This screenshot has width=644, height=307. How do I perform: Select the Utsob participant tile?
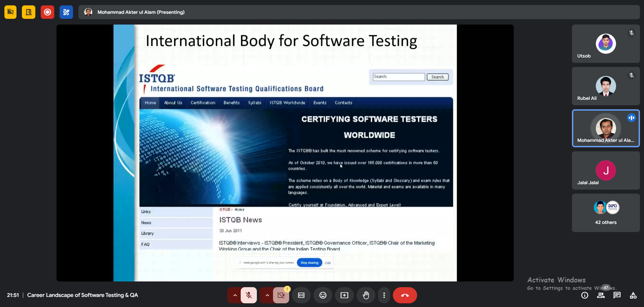[x=606, y=44]
